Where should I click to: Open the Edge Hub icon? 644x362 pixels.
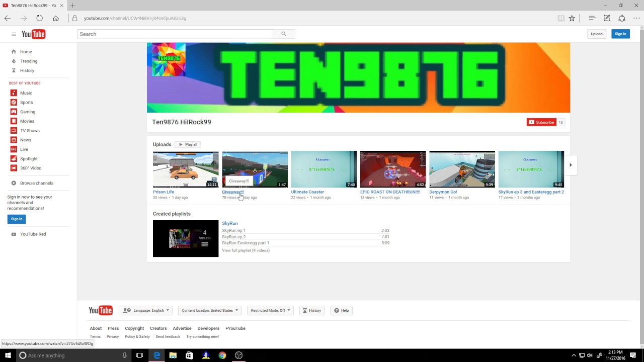(592, 18)
